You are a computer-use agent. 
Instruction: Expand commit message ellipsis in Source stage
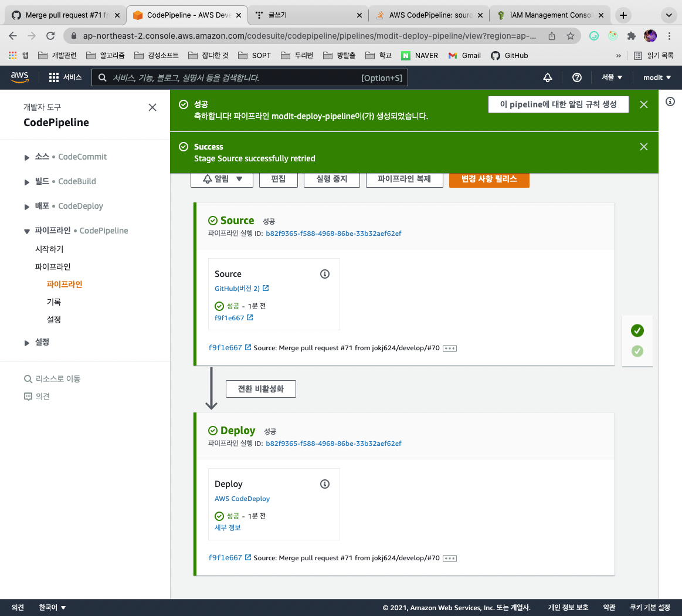click(x=450, y=348)
